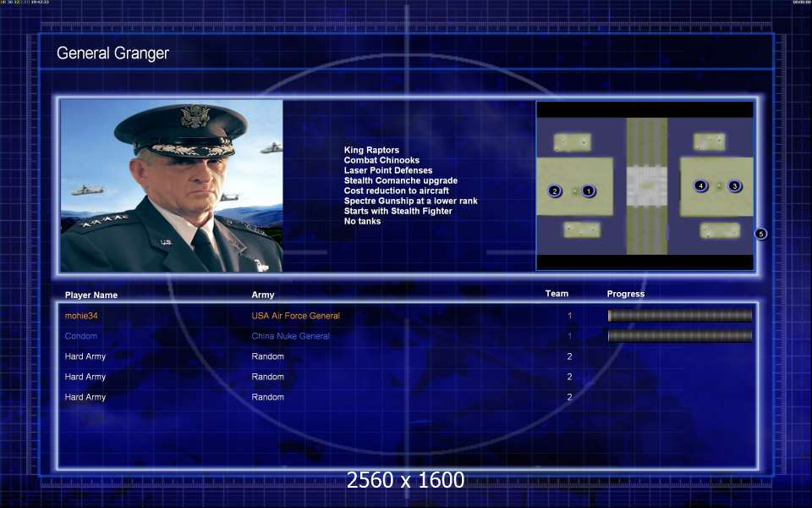Click start position marker 1 on minimap
The height and width of the screenshot is (508, 812).
coord(589,191)
